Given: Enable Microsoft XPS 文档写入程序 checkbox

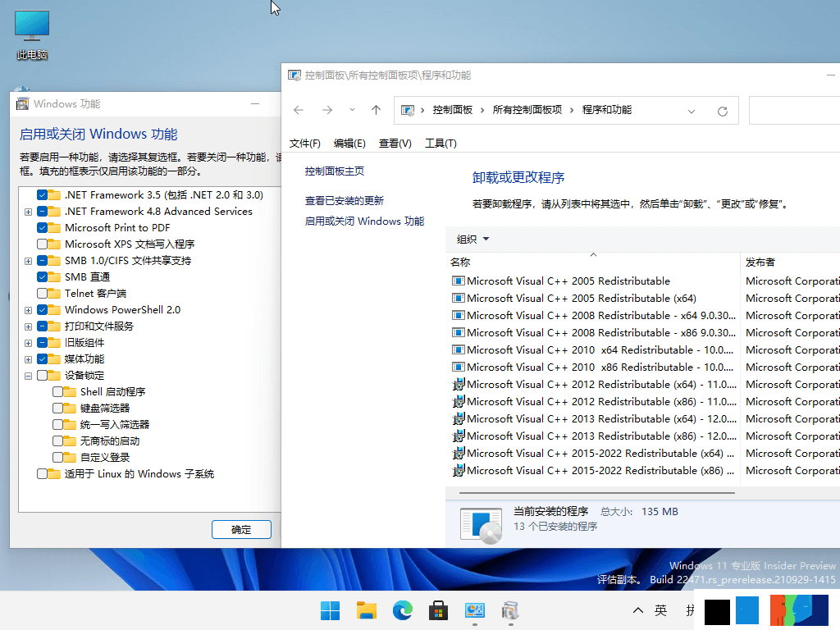Looking at the screenshot, I should 43,244.
